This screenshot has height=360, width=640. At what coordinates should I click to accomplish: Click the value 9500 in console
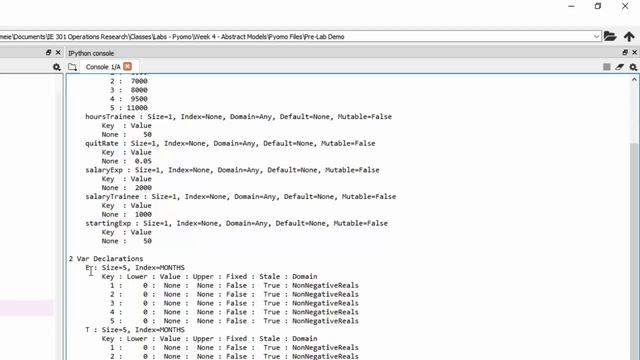point(139,99)
